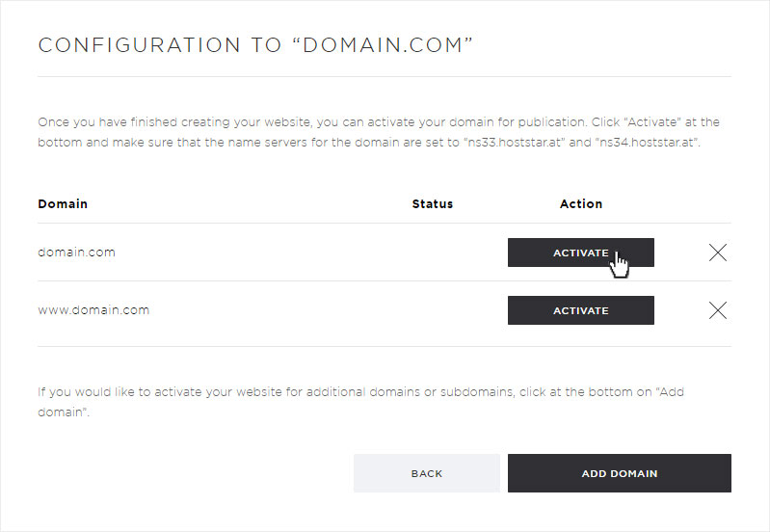Select the Action column header

tap(580, 204)
